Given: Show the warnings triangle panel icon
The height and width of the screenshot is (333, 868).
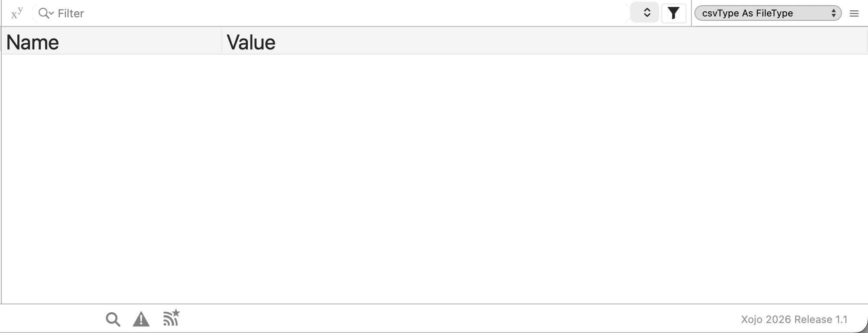Looking at the screenshot, I should [x=141, y=320].
